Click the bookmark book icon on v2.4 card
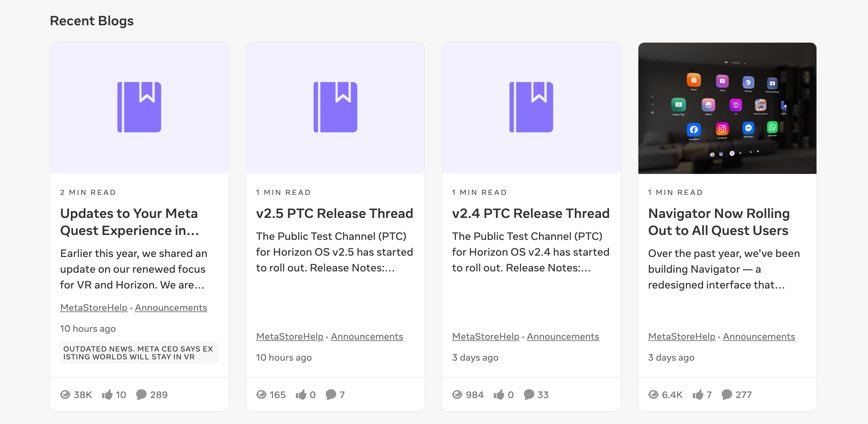This screenshot has width=868, height=424. tap(531, 107)
